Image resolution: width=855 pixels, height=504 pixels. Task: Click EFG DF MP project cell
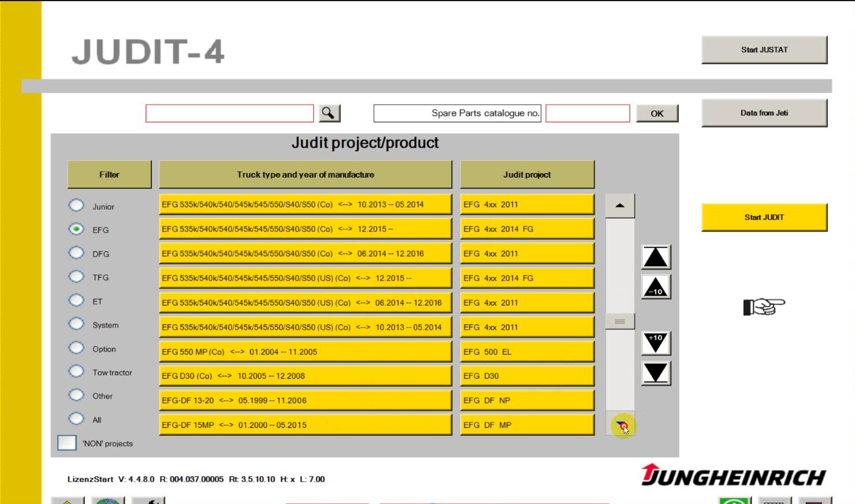[527, 425]
